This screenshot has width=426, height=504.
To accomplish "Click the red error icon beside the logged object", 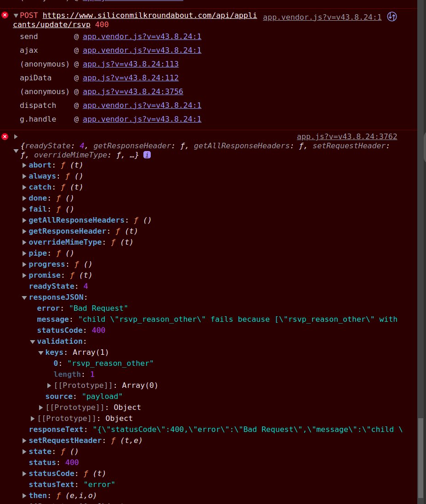I will 5,137.
